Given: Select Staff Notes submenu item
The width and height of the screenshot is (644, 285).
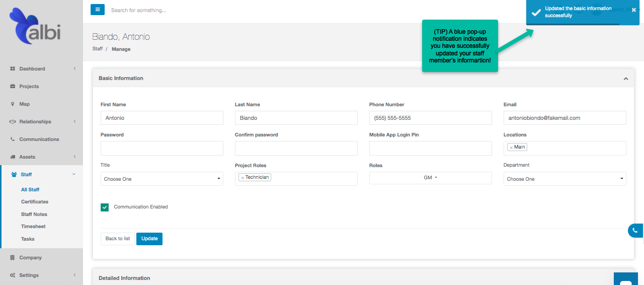Looking at the screenshot, I should pos(34,215).
